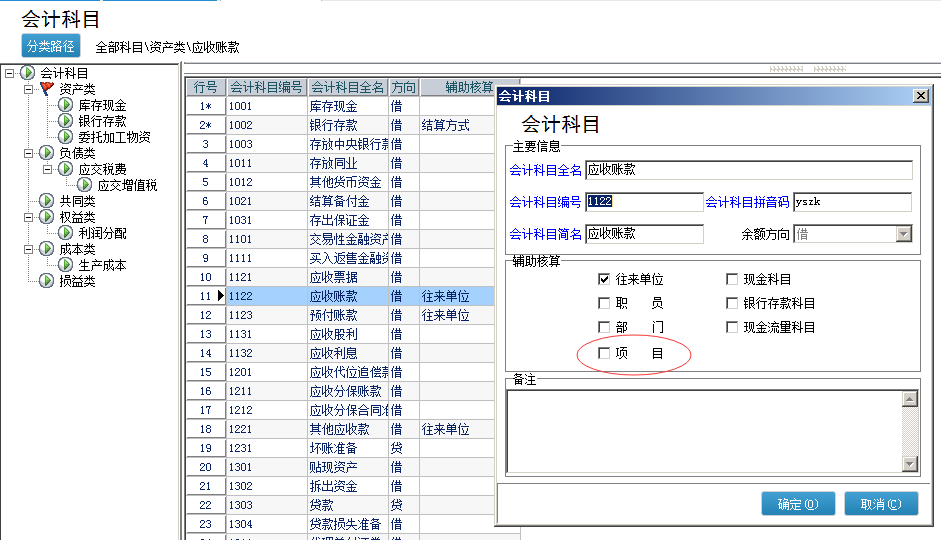941x540 pixels.
Task: Select the 其他应收款 row
Action: point(340,429)
